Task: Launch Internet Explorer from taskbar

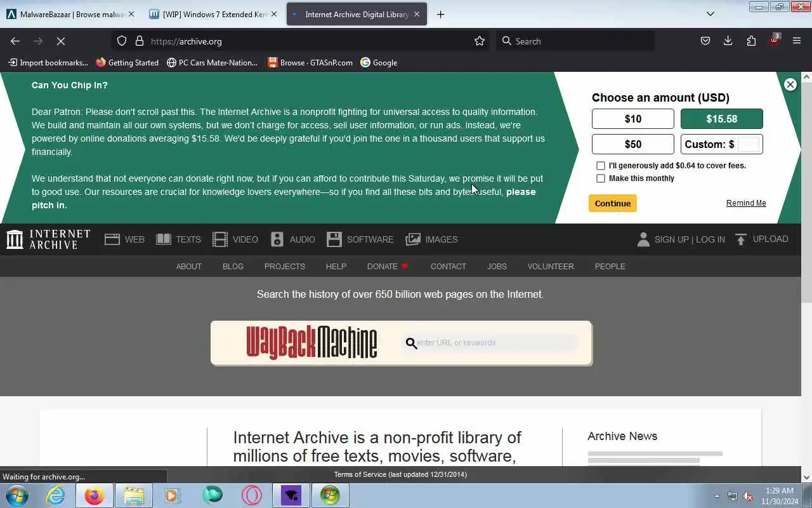Action: click(56, 495)
